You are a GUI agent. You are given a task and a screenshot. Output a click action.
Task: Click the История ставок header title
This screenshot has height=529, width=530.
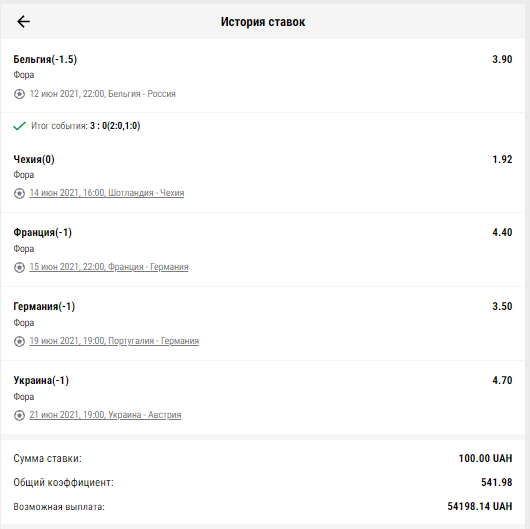tap(263, 22)
